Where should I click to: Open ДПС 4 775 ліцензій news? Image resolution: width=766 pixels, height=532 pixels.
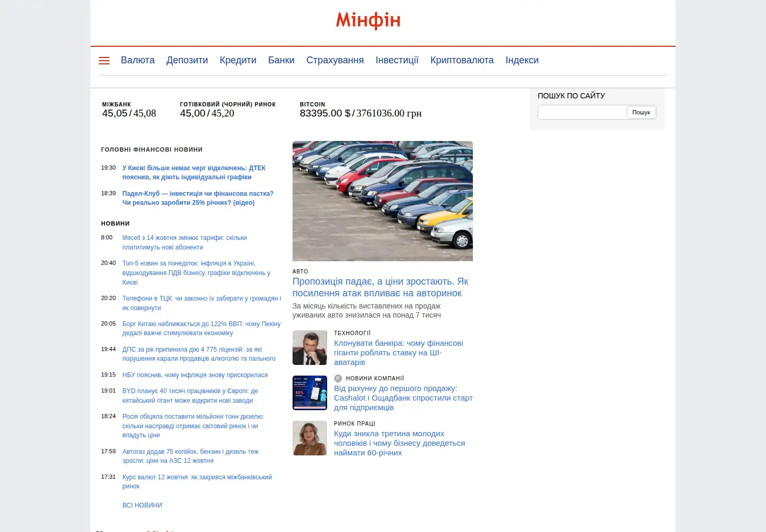tap(199, 354)
